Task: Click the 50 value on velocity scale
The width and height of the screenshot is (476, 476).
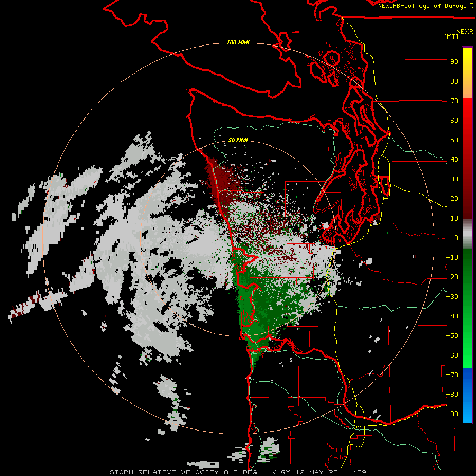Action: pyautogui.click(x=454, y=140)
